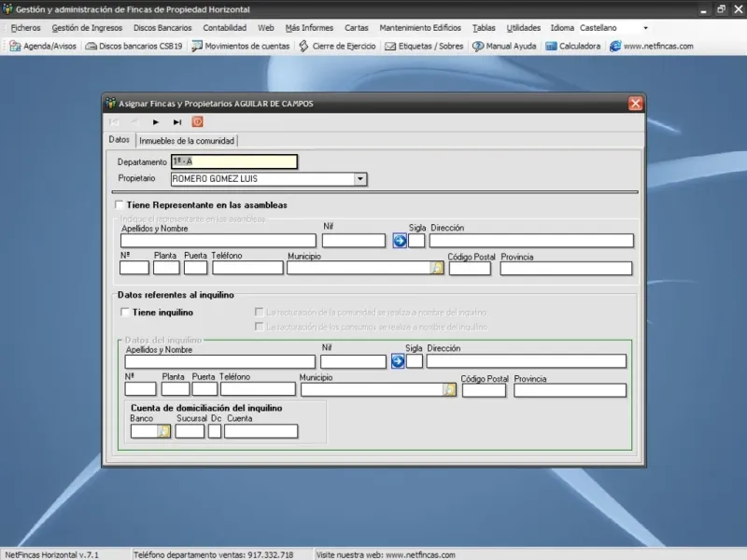Click the Departamento input field
This screenshot has width=747, height=560.
point(233,161)
